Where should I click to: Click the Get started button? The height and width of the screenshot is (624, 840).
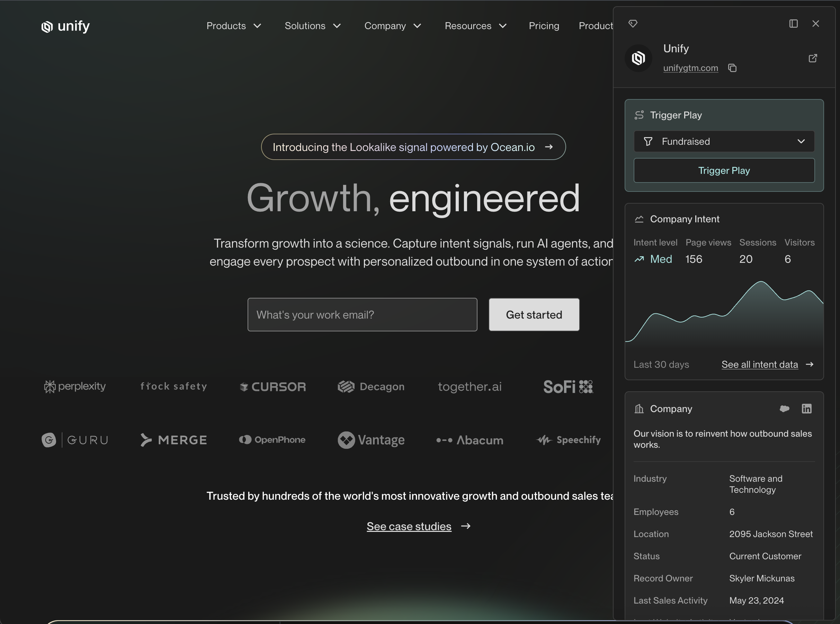[x=534, y=315]
